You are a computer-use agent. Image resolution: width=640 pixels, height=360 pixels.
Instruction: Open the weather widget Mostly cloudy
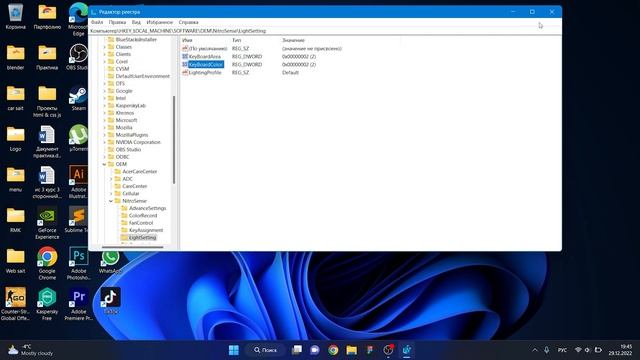click(x=31, y=350)
